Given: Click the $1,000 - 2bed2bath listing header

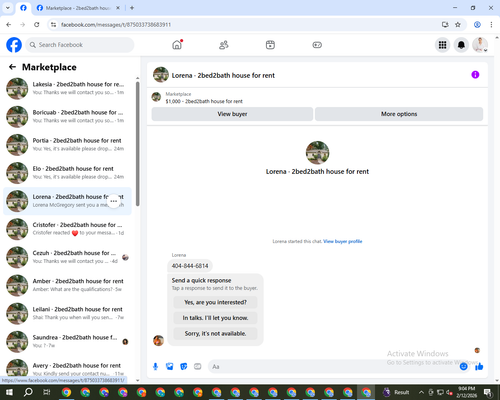Looking at the screenshot, I should click(x=204, y=101).
